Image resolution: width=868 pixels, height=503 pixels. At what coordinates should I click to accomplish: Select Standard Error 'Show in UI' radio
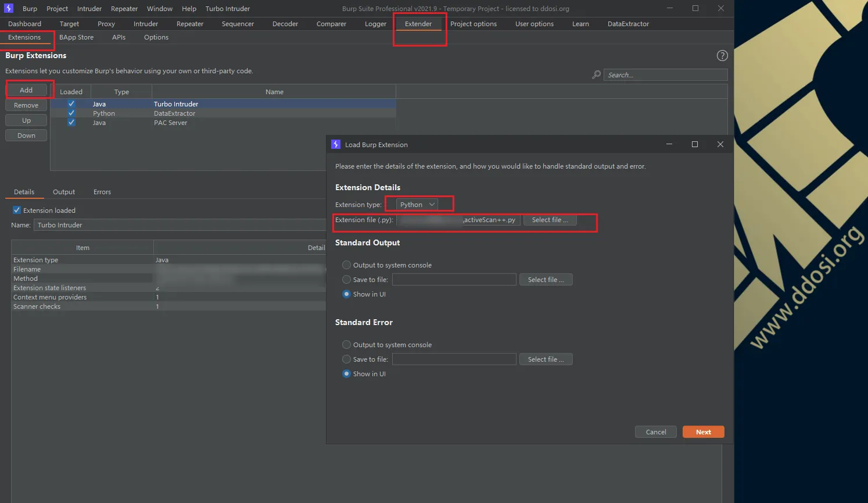pyautogui.click(x=346, y=373)
